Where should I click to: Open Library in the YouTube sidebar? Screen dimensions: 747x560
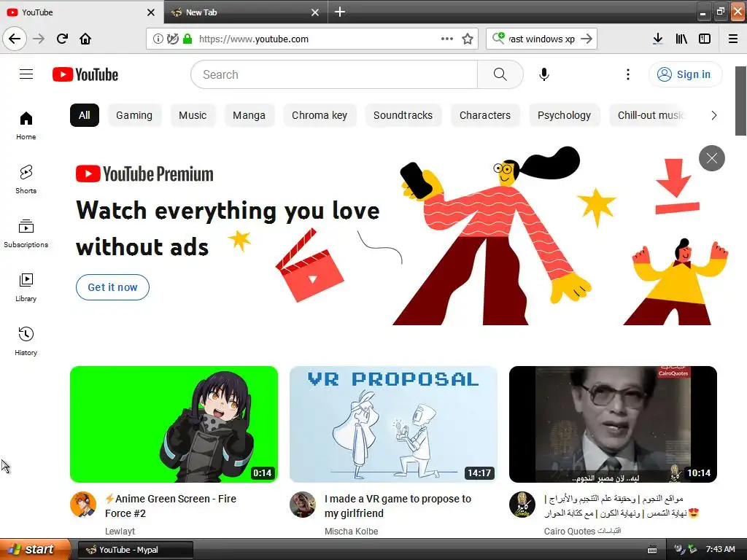[x=26, y=287]
